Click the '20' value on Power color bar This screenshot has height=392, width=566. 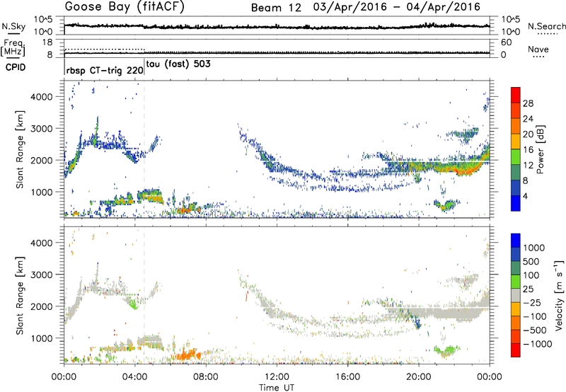(x=528, y=134)
